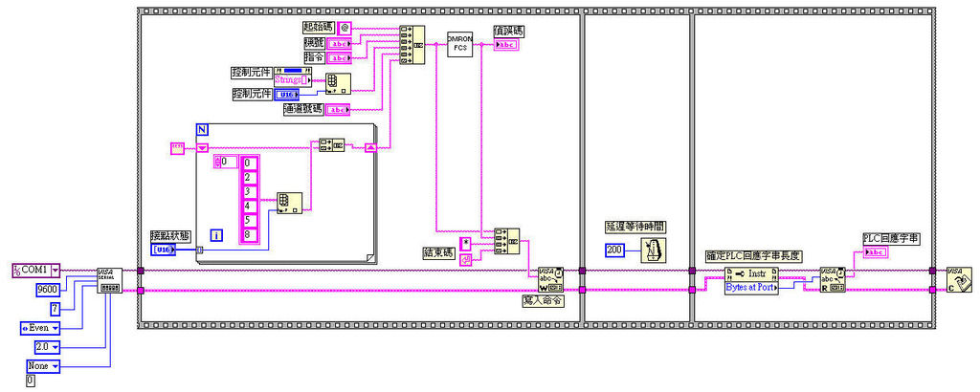980x392 pixels.
Task: Select array constant element 3
Action: [249, 191]
